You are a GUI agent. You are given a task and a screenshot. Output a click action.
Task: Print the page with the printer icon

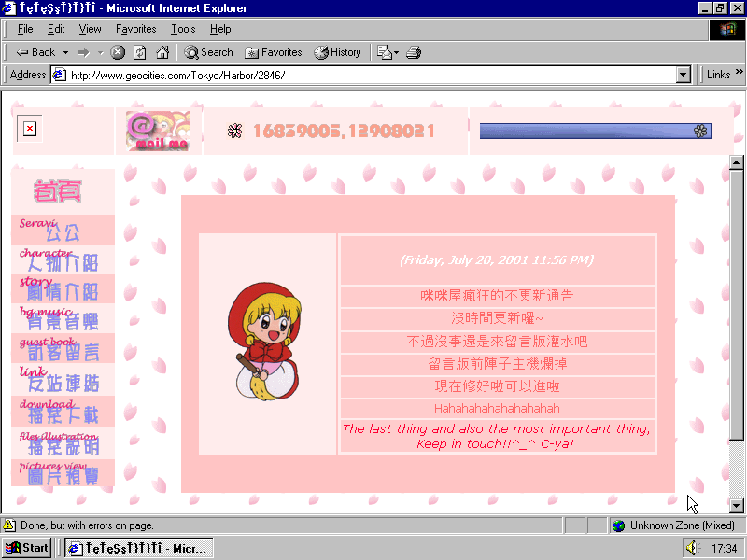click(x=414, y=52)
